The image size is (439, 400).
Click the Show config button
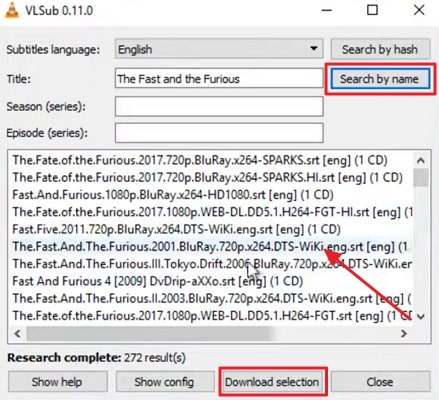[165, 382]
